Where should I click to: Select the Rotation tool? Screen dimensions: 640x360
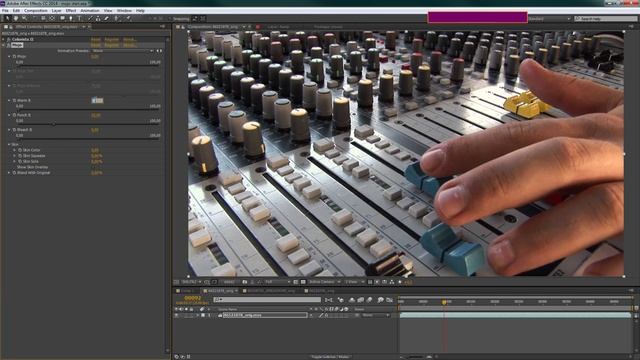click(x=34, y=18)
